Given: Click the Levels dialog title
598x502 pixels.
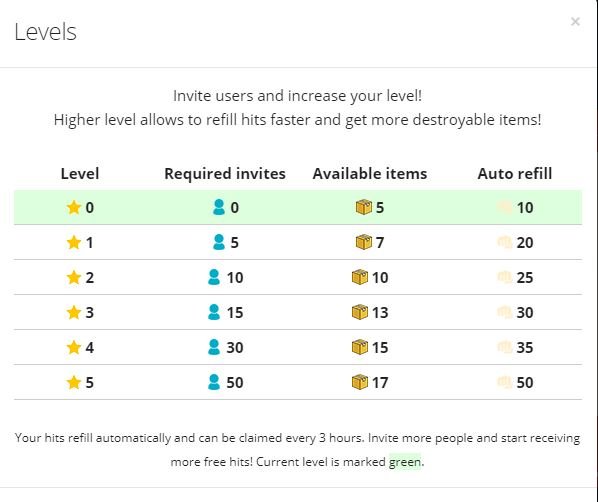Looking at the screenshot, I should tap(45, 32).
